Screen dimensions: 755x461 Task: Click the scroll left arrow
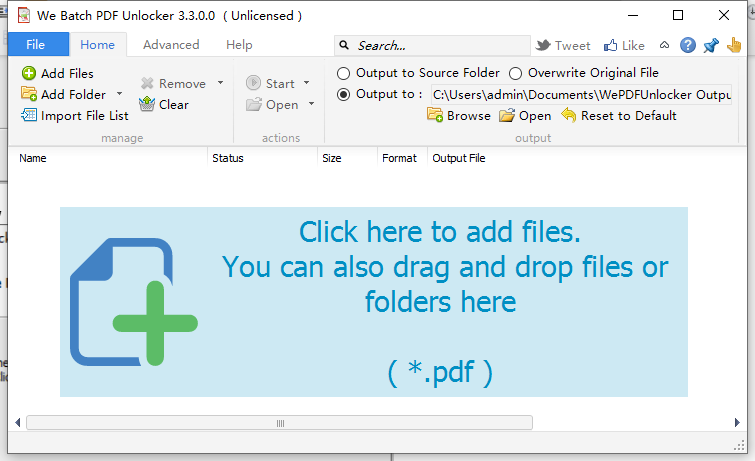coord(17,422)
